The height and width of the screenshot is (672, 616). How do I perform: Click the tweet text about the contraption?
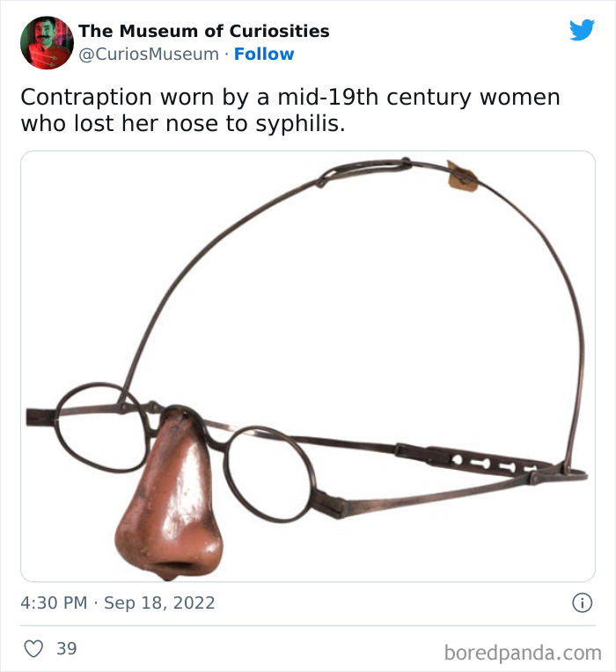coord(290,109)
